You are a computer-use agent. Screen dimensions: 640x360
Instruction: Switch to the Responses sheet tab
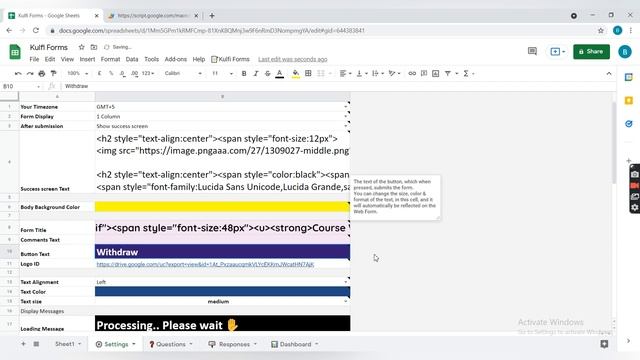(233, 344)
